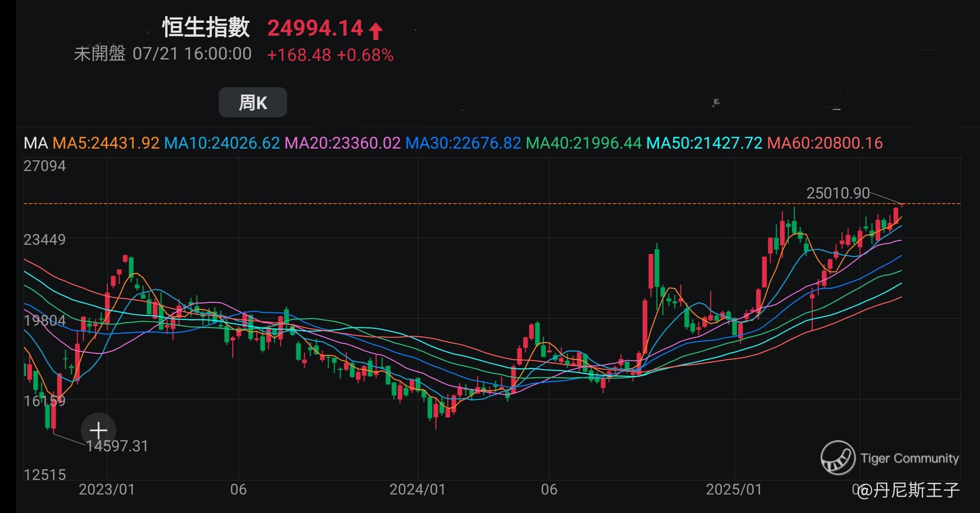Click the index price 24994.14
980x513 pixels.
[315, 28]
